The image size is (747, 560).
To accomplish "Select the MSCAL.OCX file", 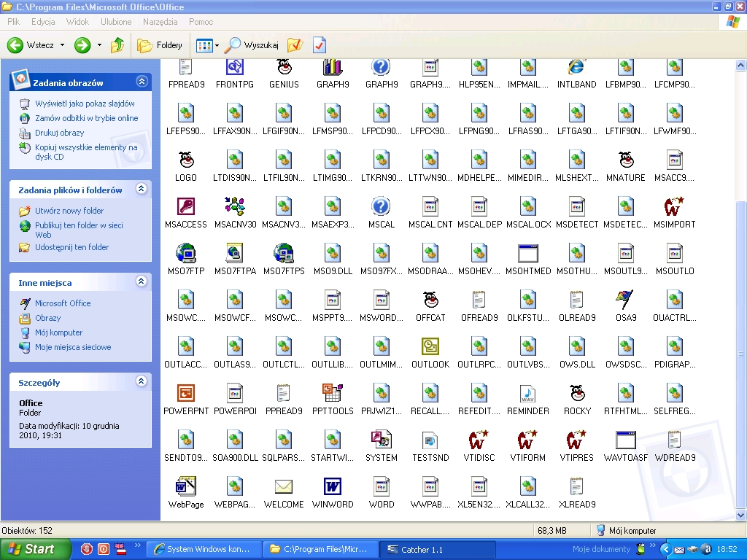I will [x=528, y=206].
